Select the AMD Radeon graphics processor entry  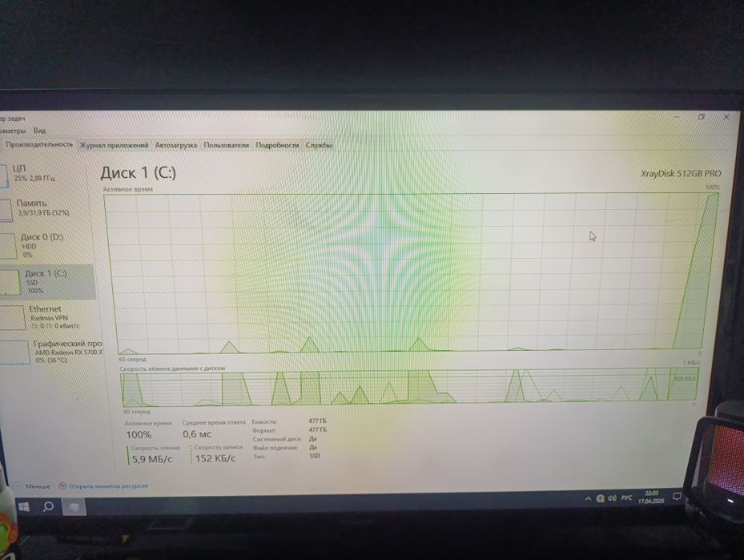click(x=51, y=351)
